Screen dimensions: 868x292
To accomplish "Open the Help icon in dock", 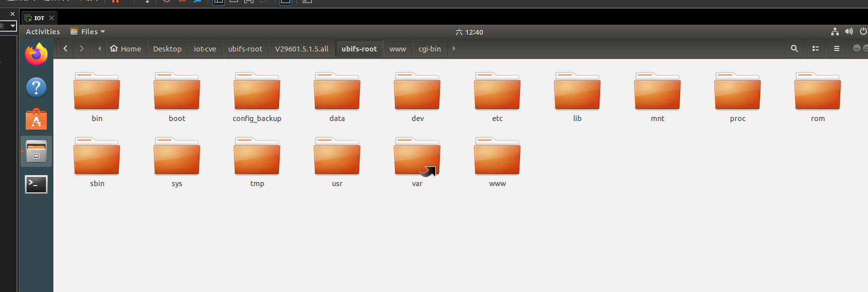I will (36, 88).
